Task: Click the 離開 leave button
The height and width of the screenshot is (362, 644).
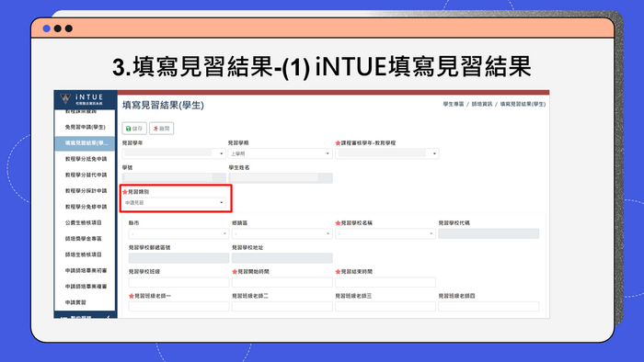Action: click(x=161, y=129)
